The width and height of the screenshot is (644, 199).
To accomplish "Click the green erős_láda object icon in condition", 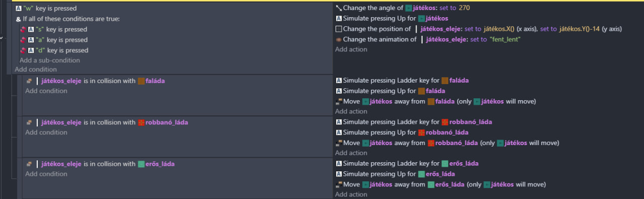I will 141,164.
